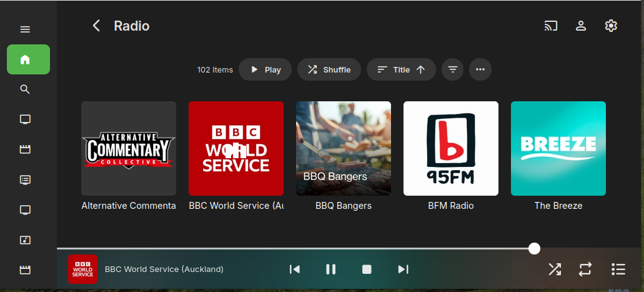The height and width of the screenshot is (292, 644).
Task: Open the filter options icon
Action: pos(453,69)
